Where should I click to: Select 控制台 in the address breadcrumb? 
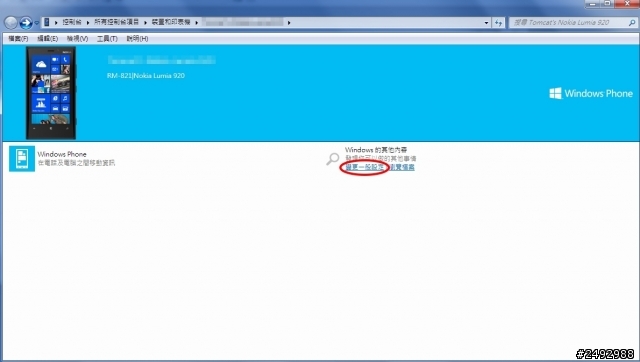pos(72,22)
